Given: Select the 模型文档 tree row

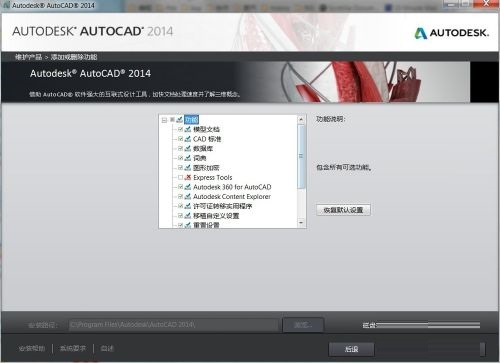Looking at the screenshot, I should pyautogui.click(x=206, y=129).
